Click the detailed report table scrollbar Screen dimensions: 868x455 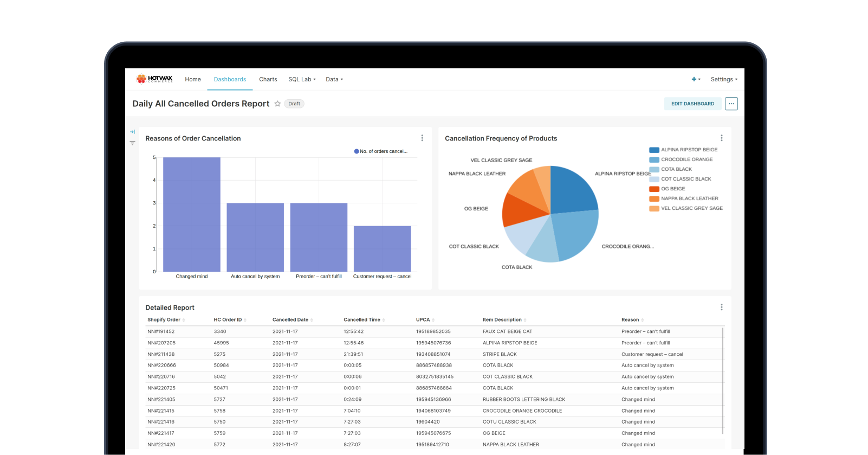point(723,381)
